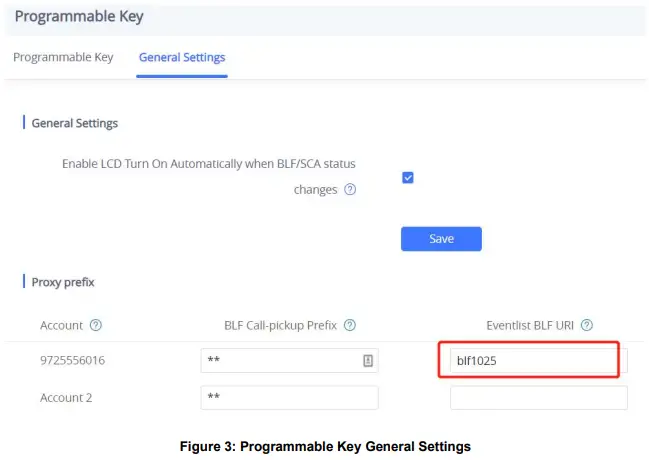Select the Account 2 row label
Image resolution: width=649 pixels, height=460 pixels.
(66, 397)
